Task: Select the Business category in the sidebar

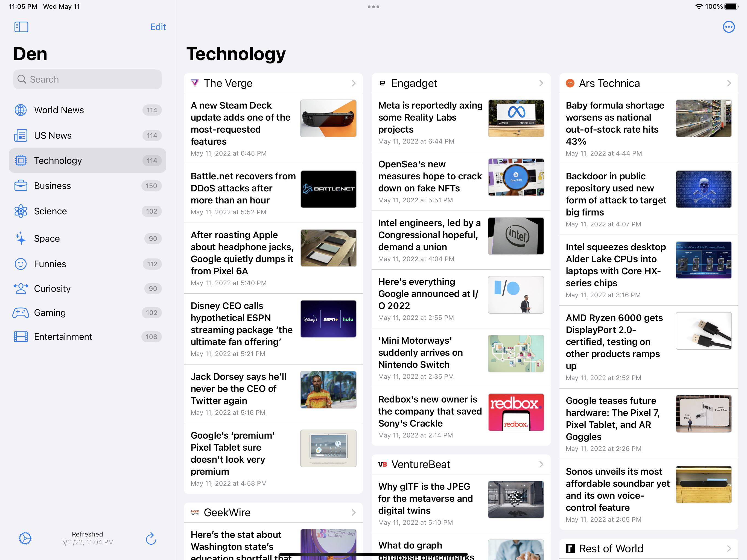Action: point(52,185)
